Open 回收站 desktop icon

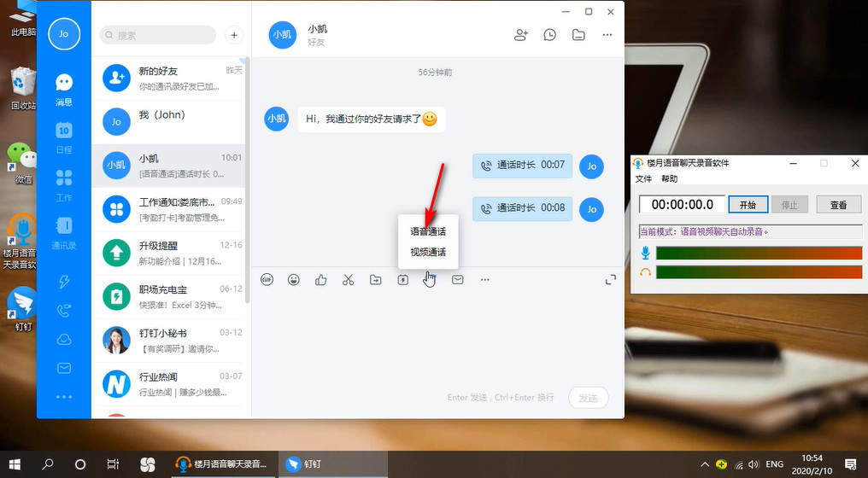22,89
